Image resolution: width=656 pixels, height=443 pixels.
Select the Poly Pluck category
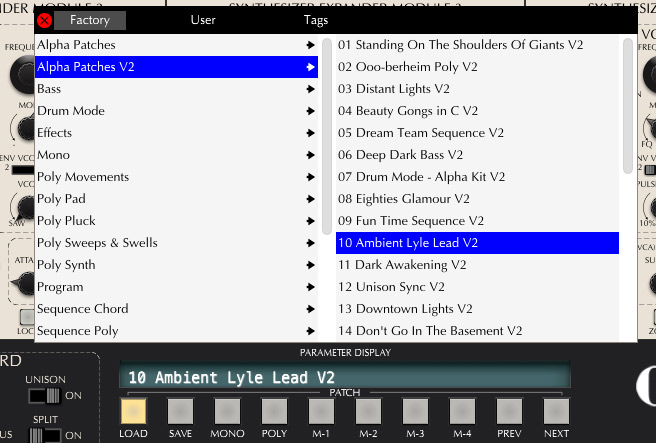(x=176, y=221)
